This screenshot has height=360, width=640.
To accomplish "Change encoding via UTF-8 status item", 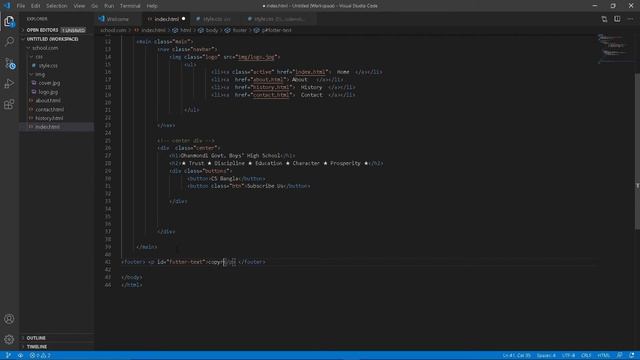I will tap(568, 356).
